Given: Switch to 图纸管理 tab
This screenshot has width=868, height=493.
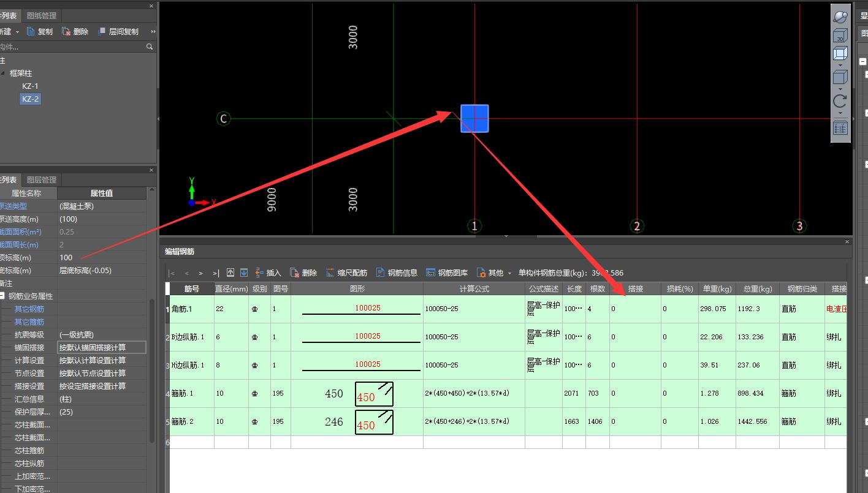Looking at the screenshot, I should 42,15.
